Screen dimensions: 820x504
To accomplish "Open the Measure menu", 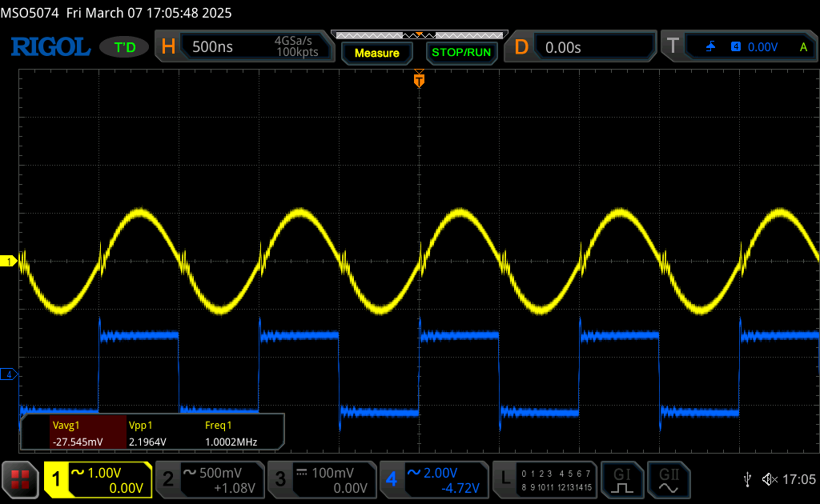I will tap(376, 53).
